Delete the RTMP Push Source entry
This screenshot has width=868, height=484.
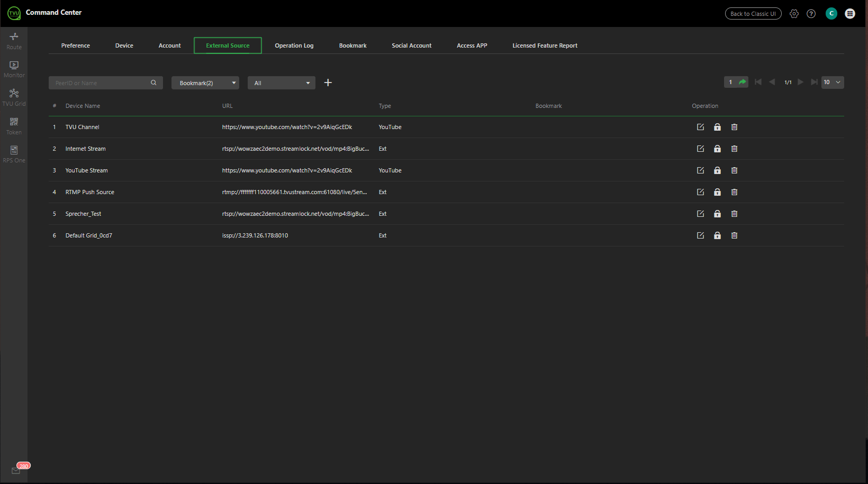[734, 192]
